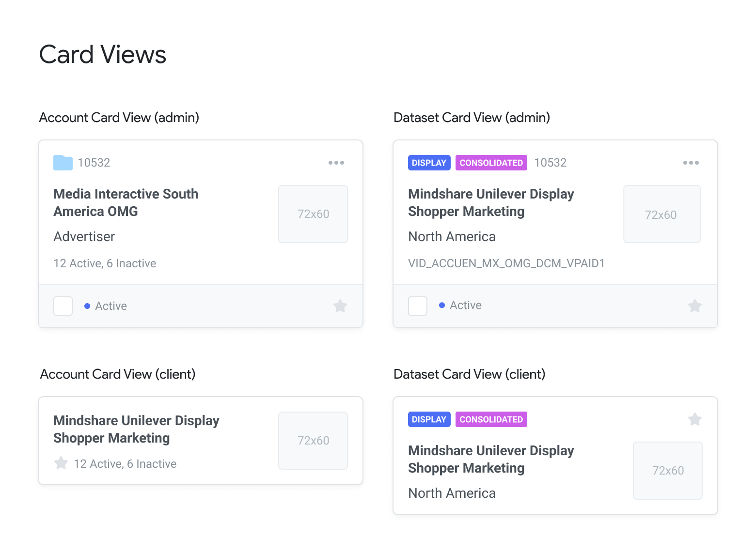Open Media Interactive South America OMG title
The width and height of the screenshot is (756, 552).
coord(126,202)
